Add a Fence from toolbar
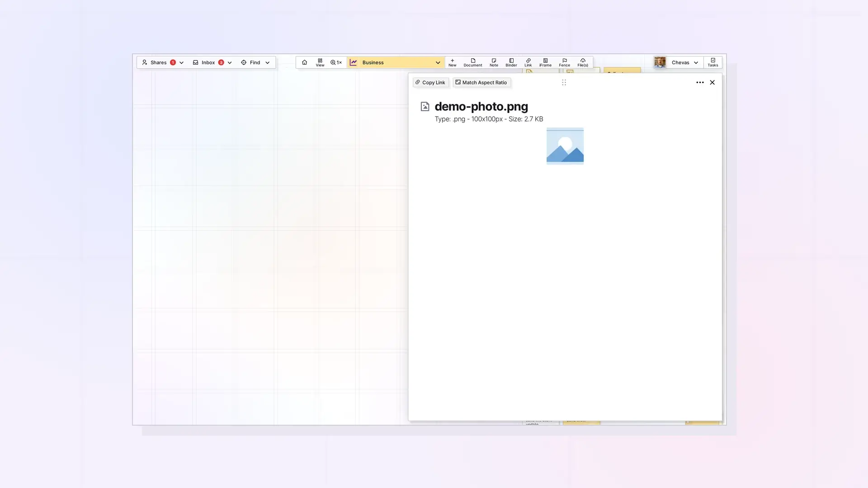Viewport: 868px width, 488px height. [564, 62]
